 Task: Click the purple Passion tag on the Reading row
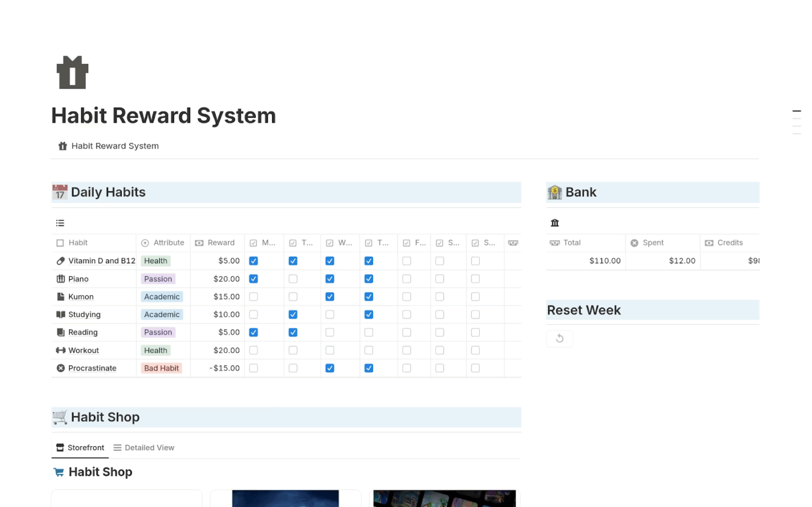tap(158, 332)
